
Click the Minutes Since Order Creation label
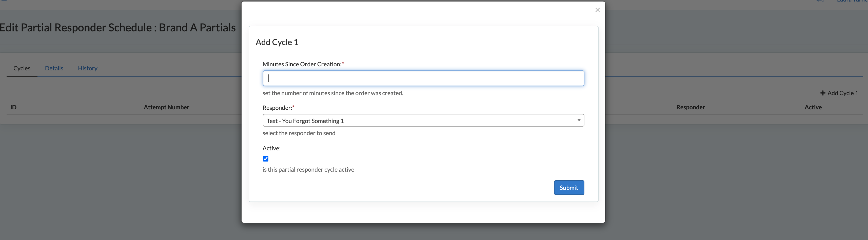point(302,64)
